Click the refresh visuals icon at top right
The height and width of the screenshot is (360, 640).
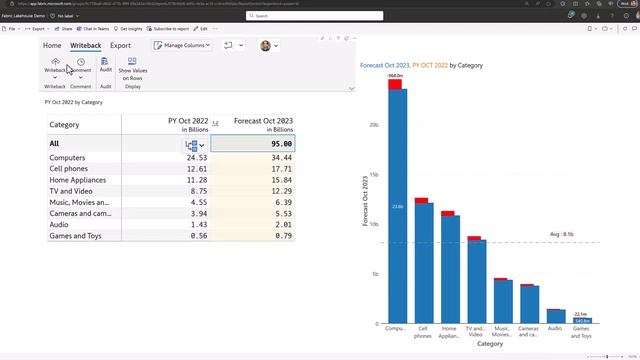[x=625, y=29]
